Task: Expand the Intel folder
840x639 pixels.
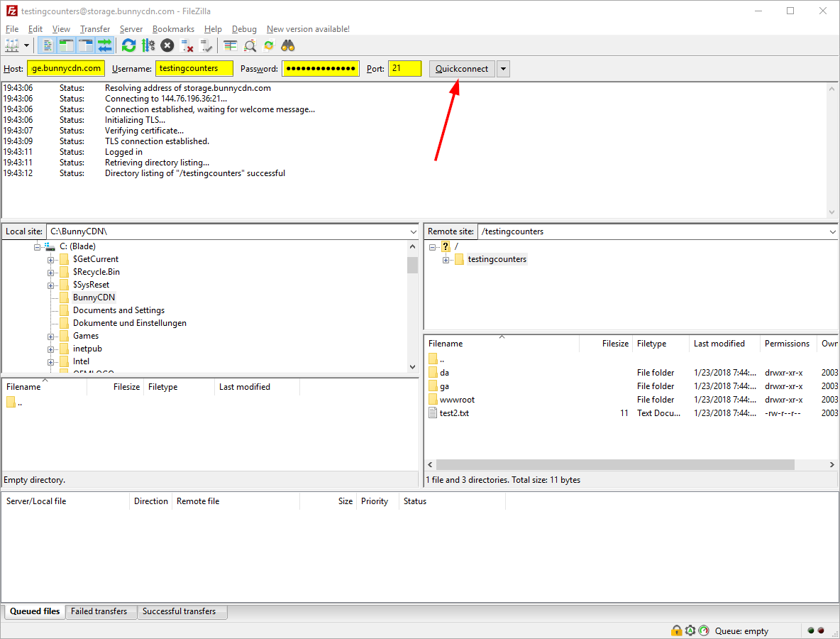Action: 50,362
